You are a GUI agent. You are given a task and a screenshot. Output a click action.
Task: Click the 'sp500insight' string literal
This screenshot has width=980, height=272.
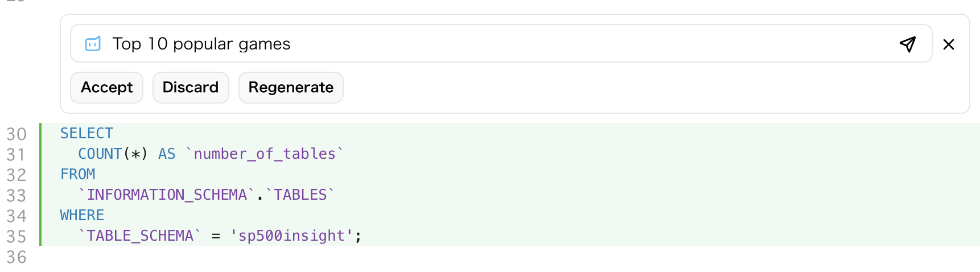291,236
